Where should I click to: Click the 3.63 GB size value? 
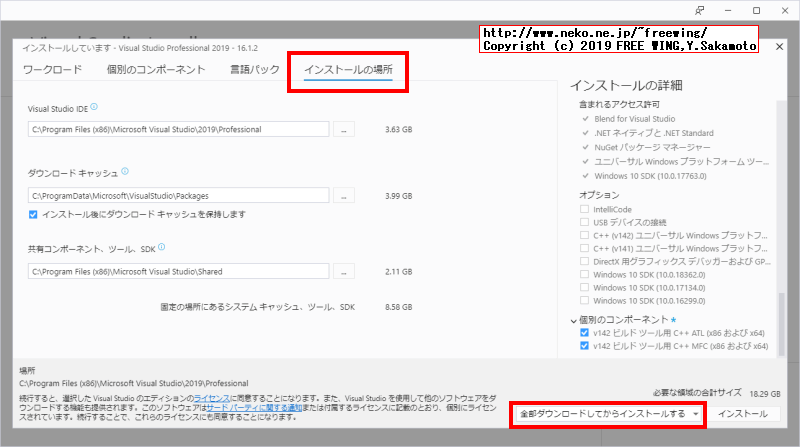pos(398,130)
